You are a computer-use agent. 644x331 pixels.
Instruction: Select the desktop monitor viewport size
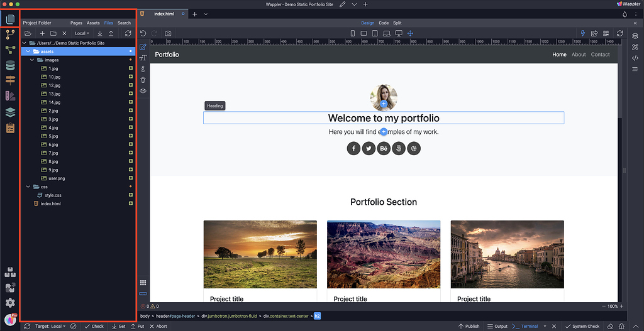click(398, 34)
